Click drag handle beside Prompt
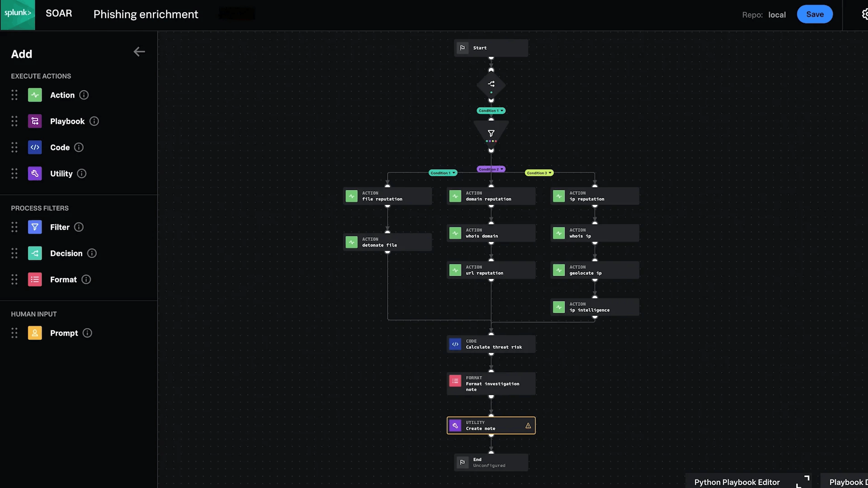Viewport: 868px width, 488px height. 14,333
